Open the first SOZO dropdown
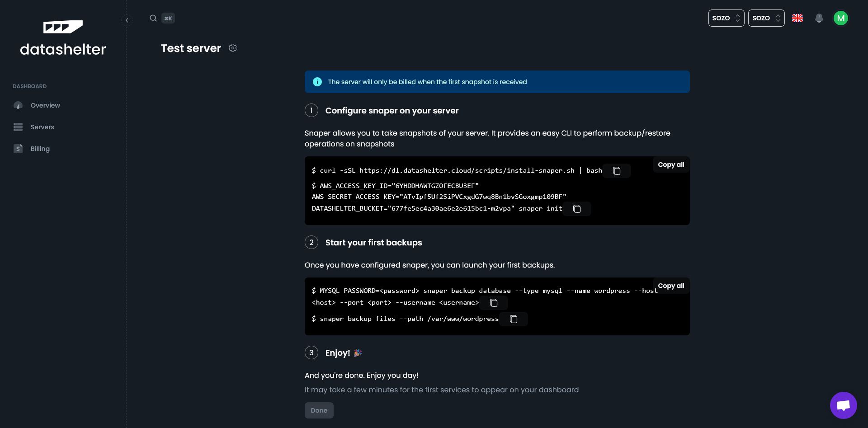The image size is (868, 428). pyautogui.click(x=726, y=18)
